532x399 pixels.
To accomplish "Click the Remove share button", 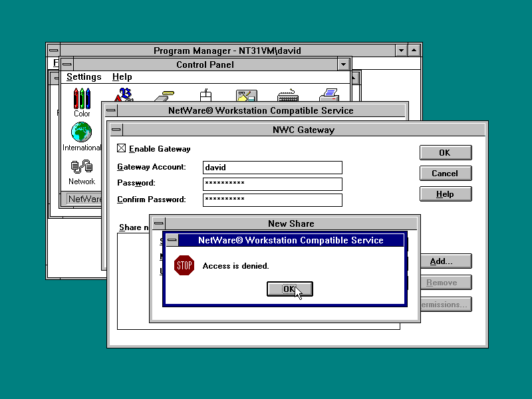I will (446, 283).
